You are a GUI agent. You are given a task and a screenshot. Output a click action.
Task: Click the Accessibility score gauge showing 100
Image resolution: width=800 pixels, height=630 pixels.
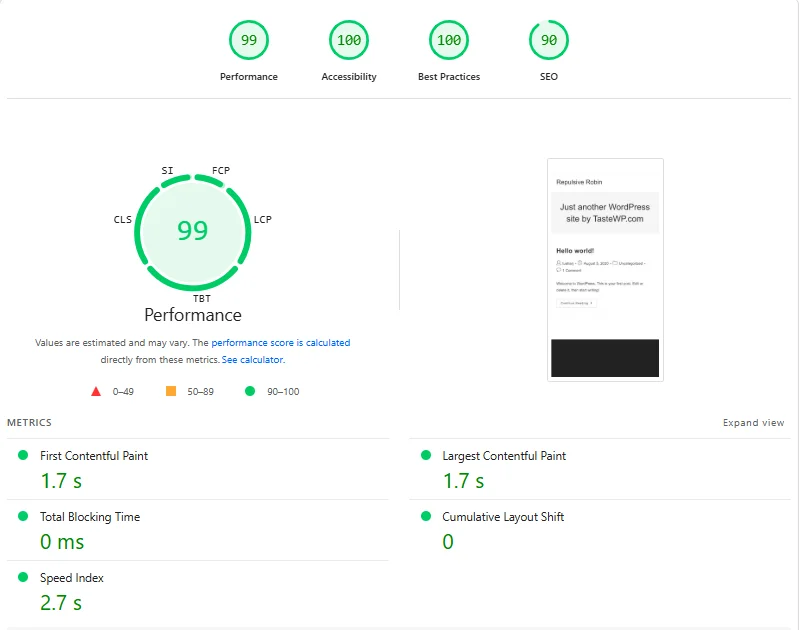349,41
